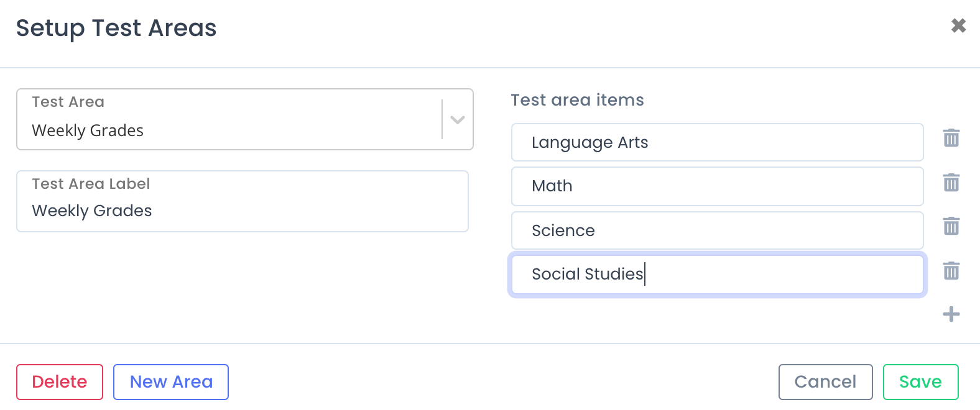Select the Math item text field
The height and width of the screenshot is (410, 980).
[x=718, y=186]
